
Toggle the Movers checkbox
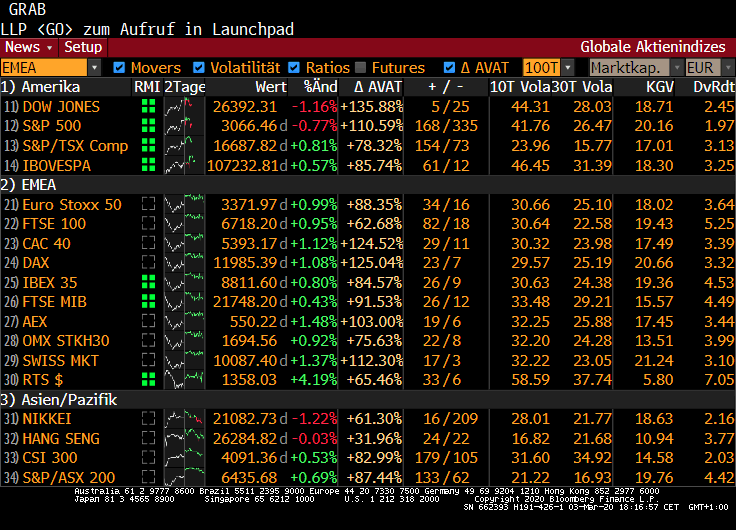point(119,68)
